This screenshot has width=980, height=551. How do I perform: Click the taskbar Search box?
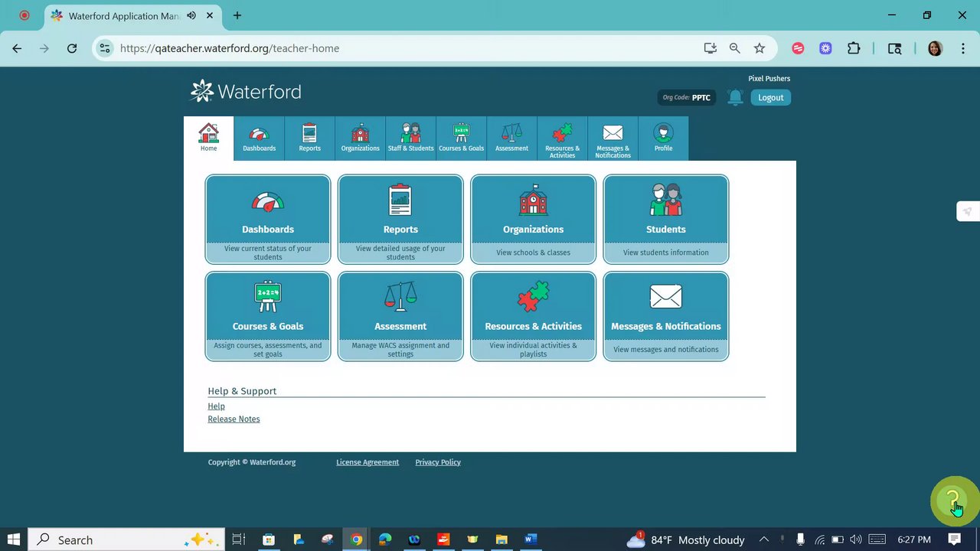click(x=126, y=540)
